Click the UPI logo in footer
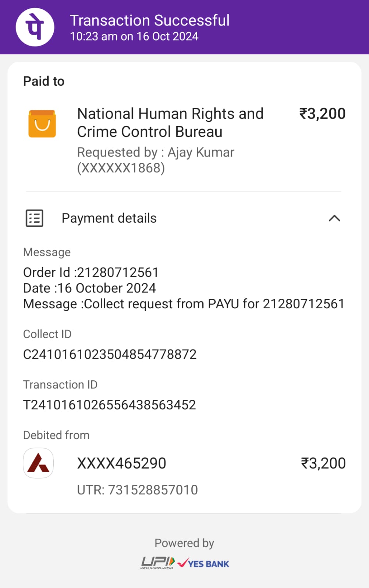The image size is (369, 588). pyautogui.click(x=158, y=563)
